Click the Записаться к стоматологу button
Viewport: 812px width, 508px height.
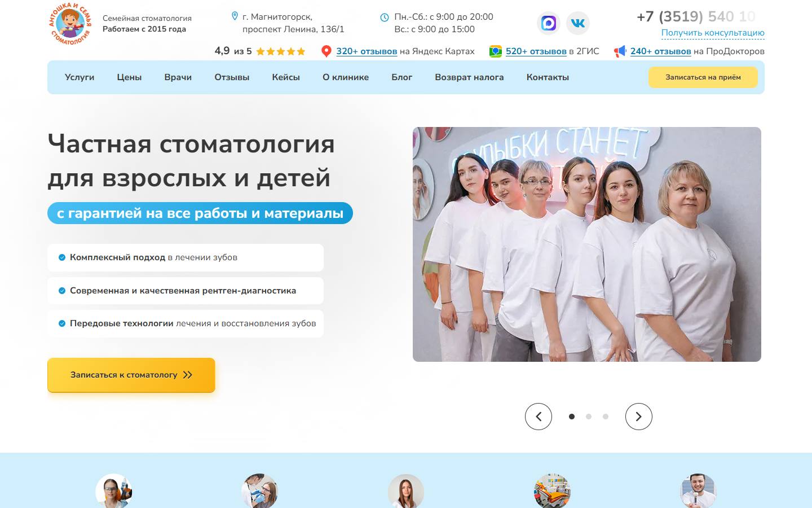[131, 375]
